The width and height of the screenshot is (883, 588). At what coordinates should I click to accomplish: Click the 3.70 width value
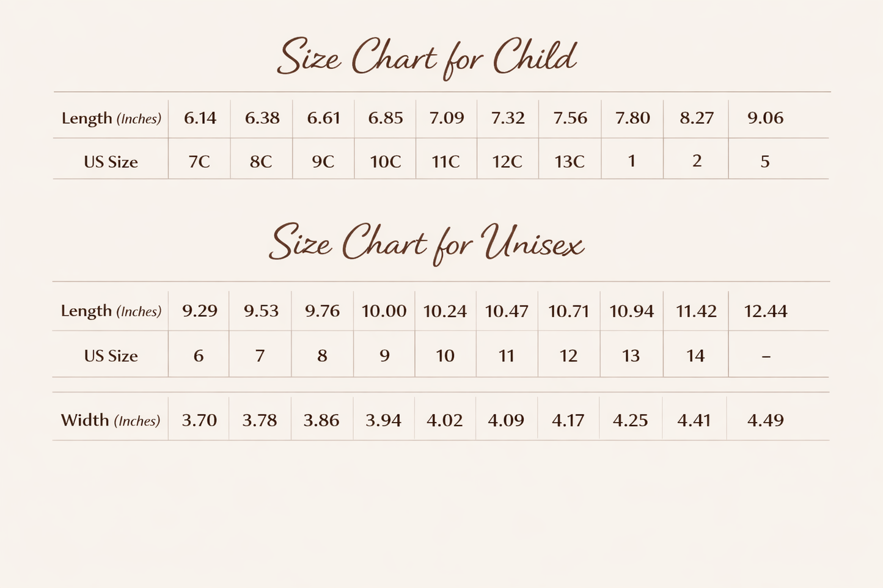199,420
